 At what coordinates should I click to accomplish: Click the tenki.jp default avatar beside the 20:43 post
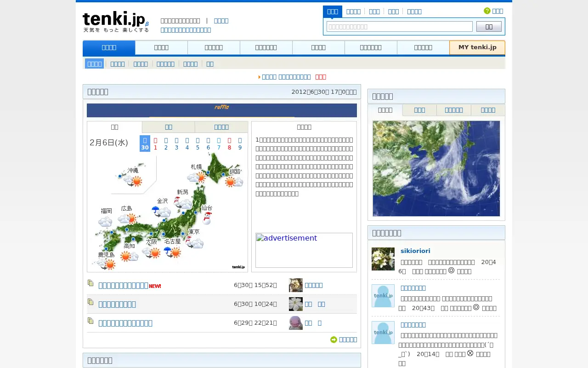click(383, 296)
